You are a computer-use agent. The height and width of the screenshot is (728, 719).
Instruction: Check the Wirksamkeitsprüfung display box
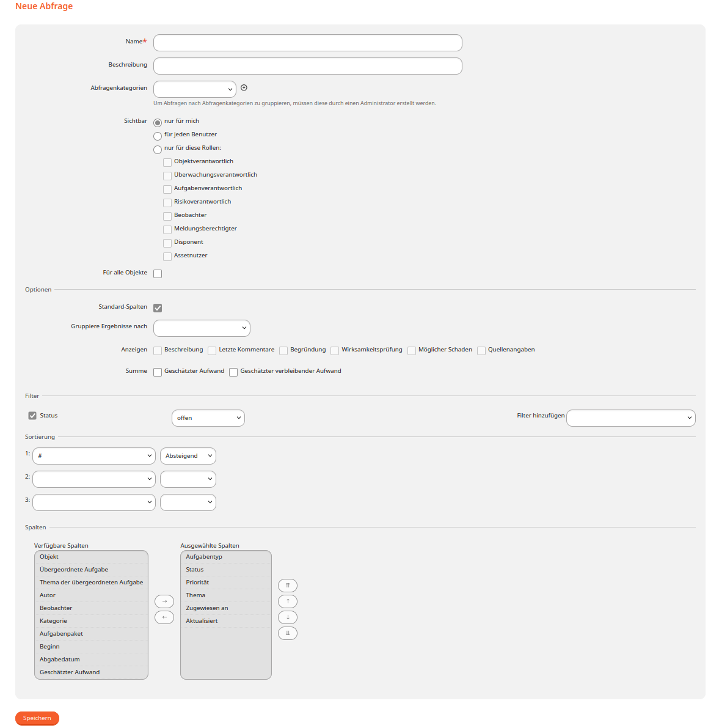coord(335,350)
